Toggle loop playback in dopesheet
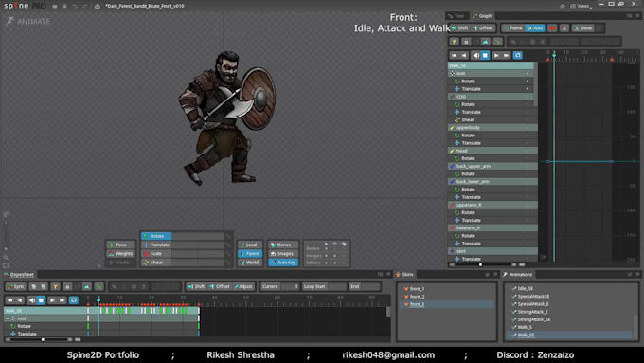Viewport: 644px width, 363px height. [x=74, y=300]
